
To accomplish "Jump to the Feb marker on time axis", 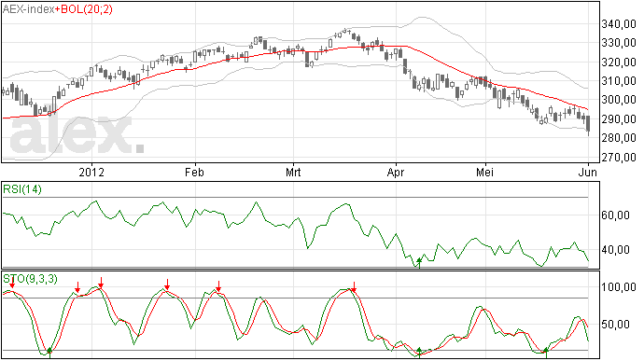I will pyautogui.click(x=194, y=172).
